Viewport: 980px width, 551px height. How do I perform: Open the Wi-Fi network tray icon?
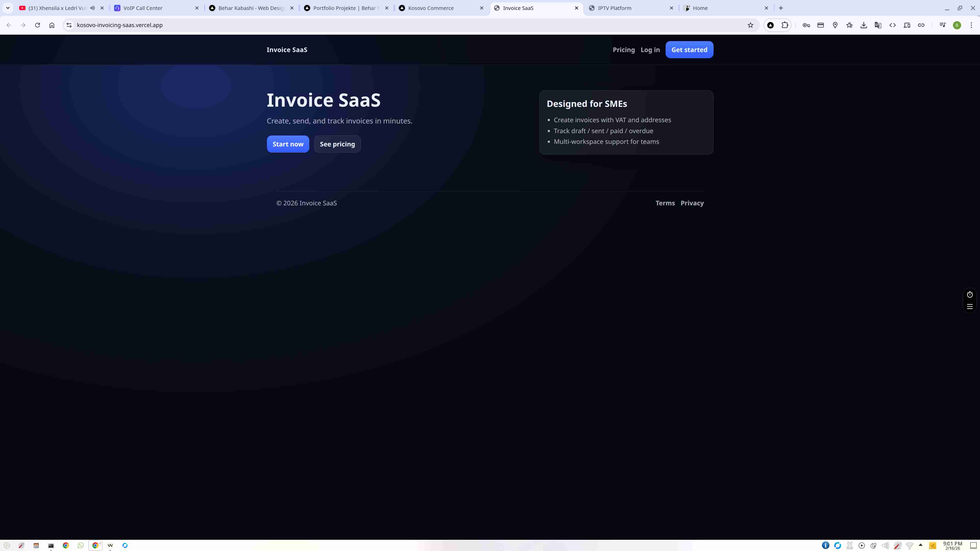[x=909, y=545]
